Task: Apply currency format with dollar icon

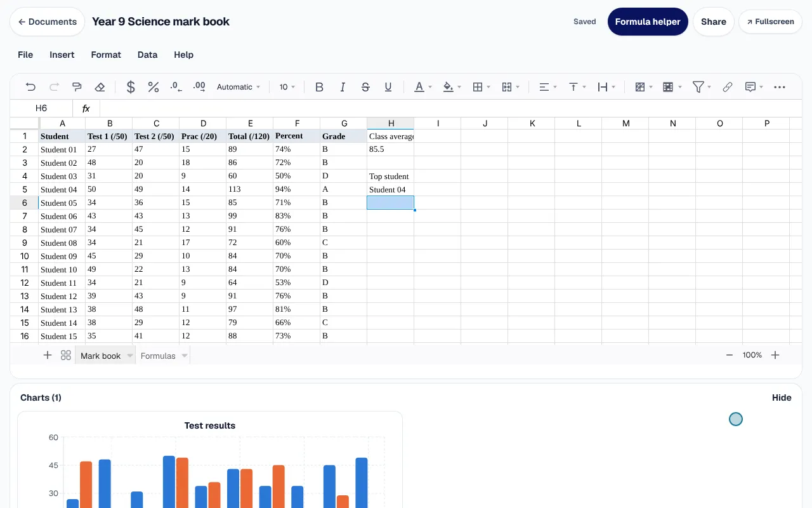Action: pos(131,87)
